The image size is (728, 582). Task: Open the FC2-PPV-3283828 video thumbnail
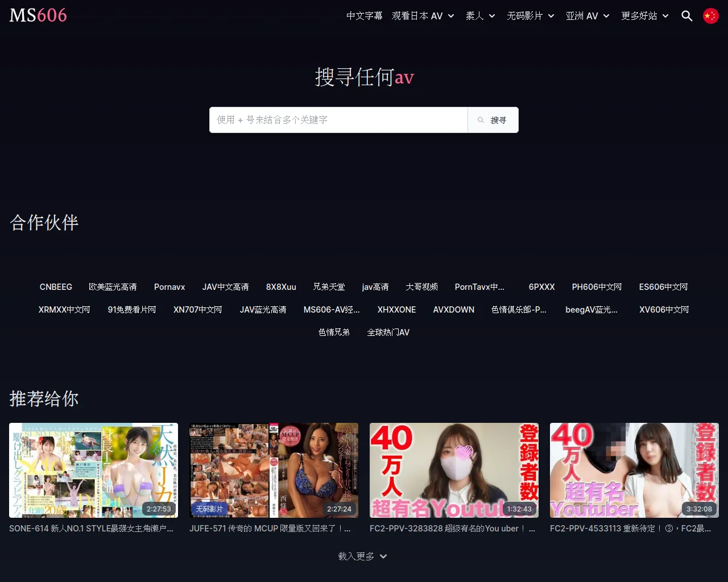click(454, 470)
